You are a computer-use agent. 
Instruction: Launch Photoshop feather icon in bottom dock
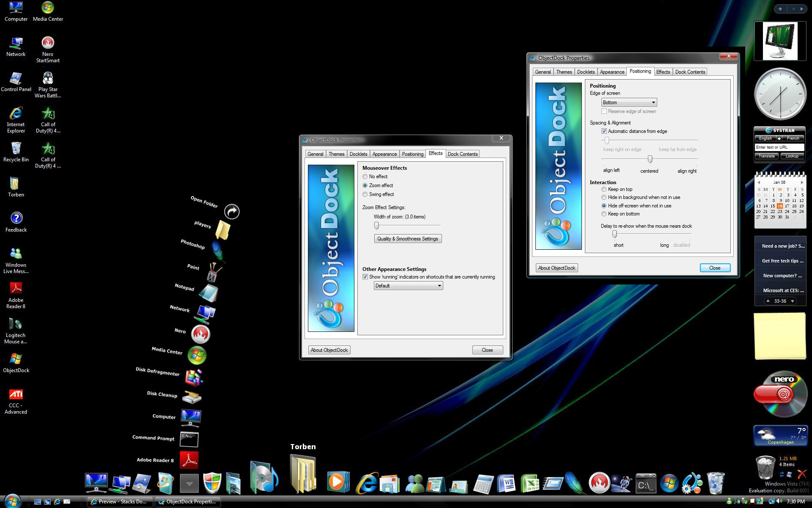(x=575, y=483)
